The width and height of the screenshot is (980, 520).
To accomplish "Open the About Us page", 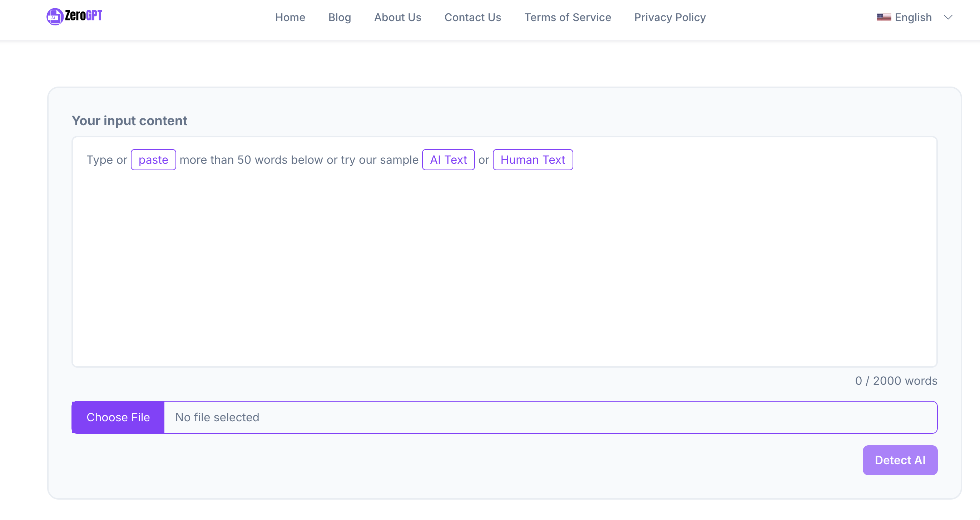I will click(397, 18).
